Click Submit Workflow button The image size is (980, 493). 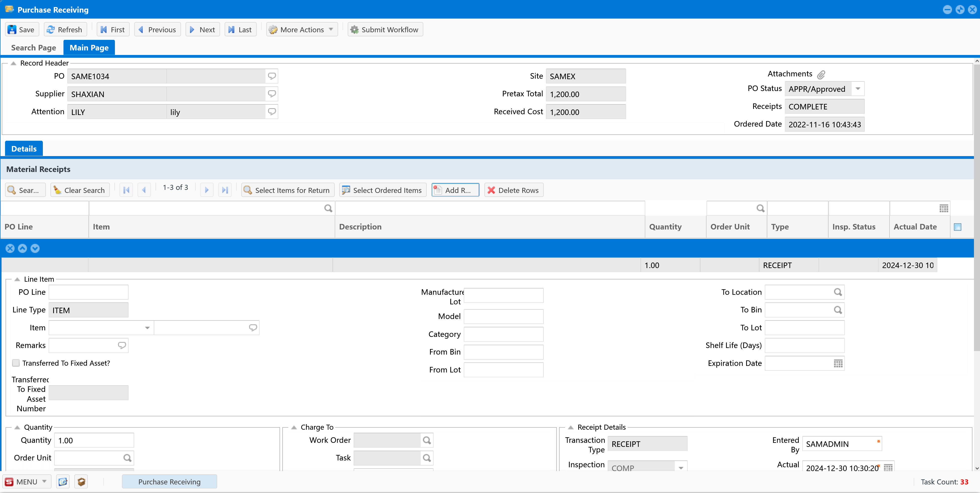[385, 30]
